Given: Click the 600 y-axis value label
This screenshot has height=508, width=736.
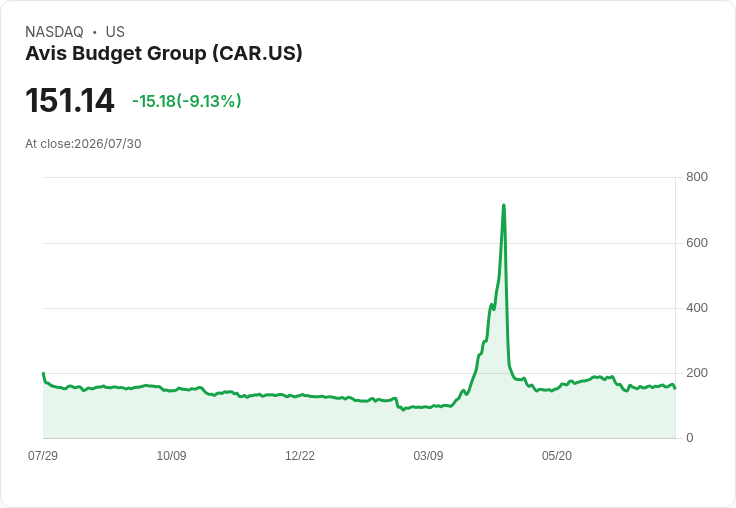Looking at the screenshot, I should pyautogui.click(x=697, y=243).
